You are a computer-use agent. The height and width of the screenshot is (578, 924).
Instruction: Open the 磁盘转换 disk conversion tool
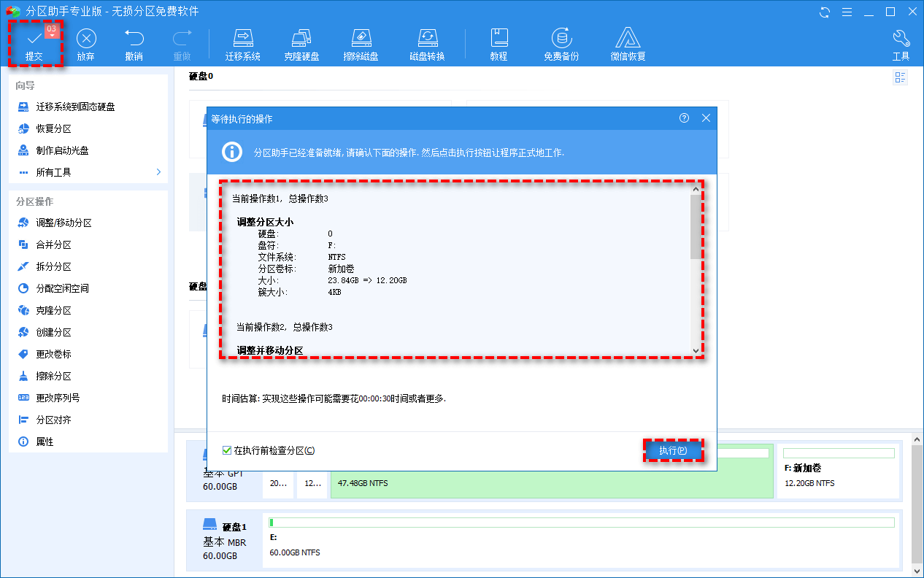(427, 43)
